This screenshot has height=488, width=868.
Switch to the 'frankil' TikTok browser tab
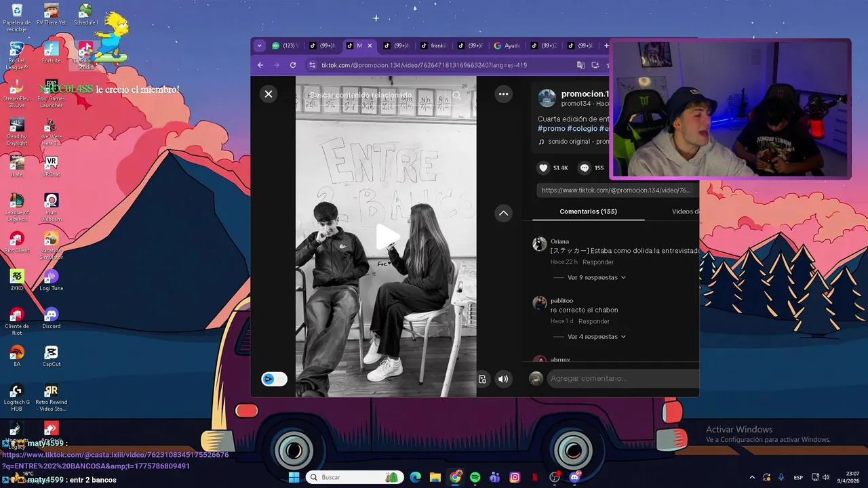(433, 46)
